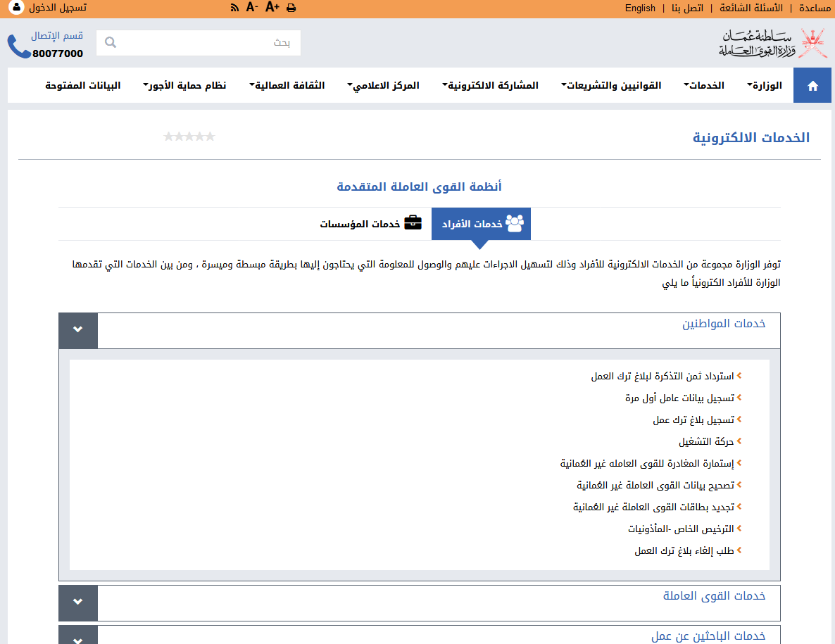The image size is (835, 644).
Task: Open the RSS feed icon
Action: tap(235, 8)
